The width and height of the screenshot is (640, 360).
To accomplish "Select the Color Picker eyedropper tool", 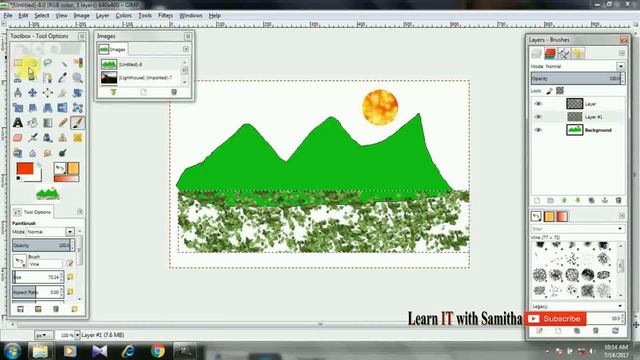I will coord(63,78).
